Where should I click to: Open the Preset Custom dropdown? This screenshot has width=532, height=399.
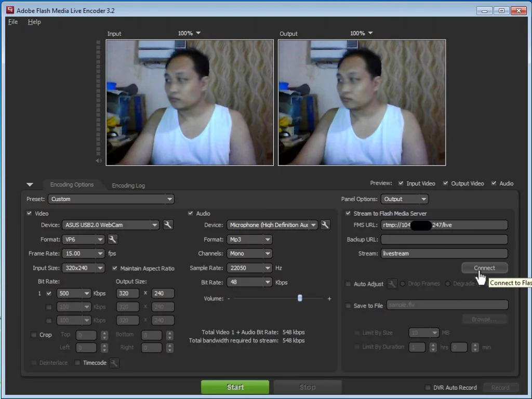[111, 199]
